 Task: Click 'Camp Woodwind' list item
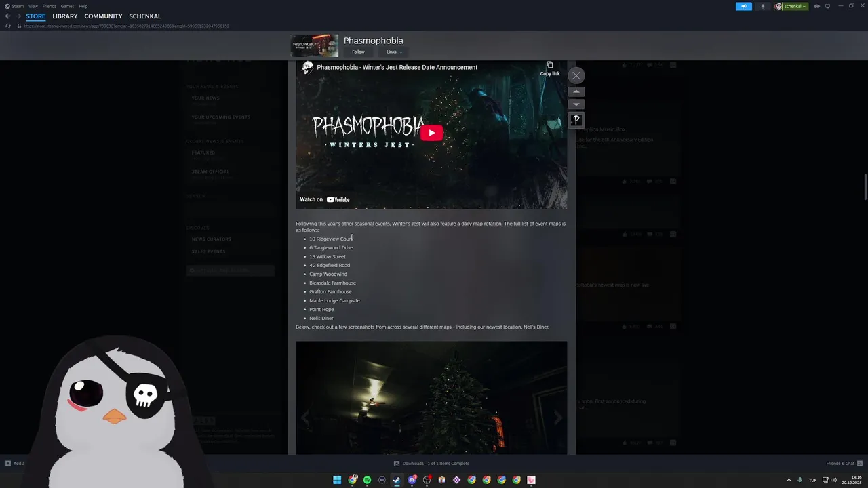pyautogui.click(x=328, y=274)
